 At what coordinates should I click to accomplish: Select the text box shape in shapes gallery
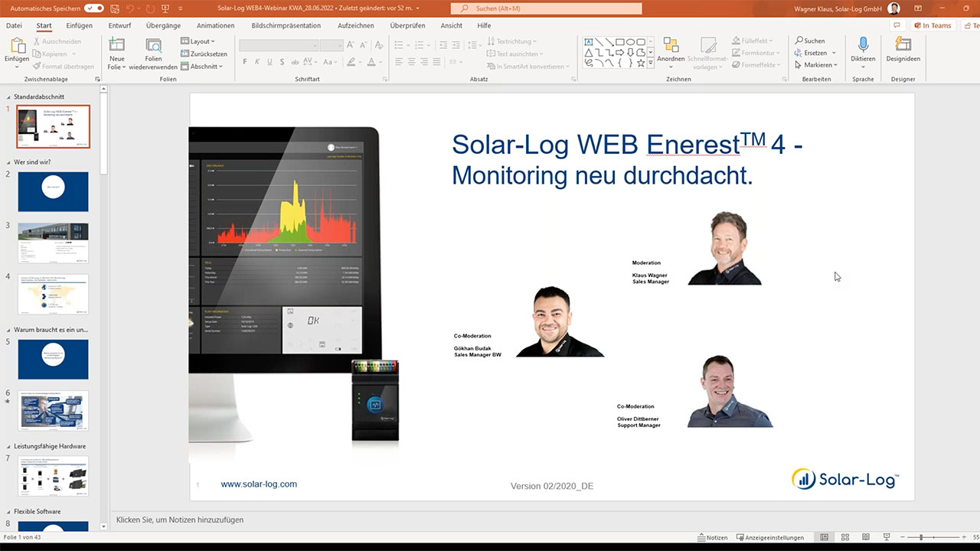point(589,41)
